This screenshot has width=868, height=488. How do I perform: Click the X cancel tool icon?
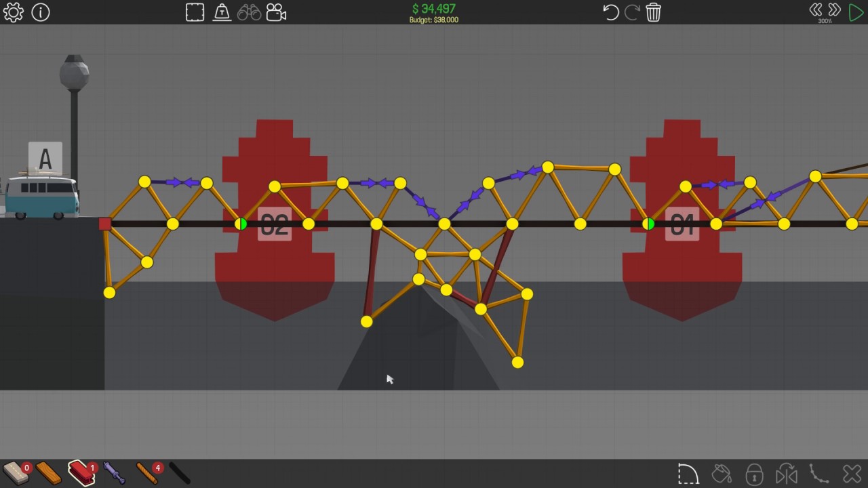(x=852, y=473)
